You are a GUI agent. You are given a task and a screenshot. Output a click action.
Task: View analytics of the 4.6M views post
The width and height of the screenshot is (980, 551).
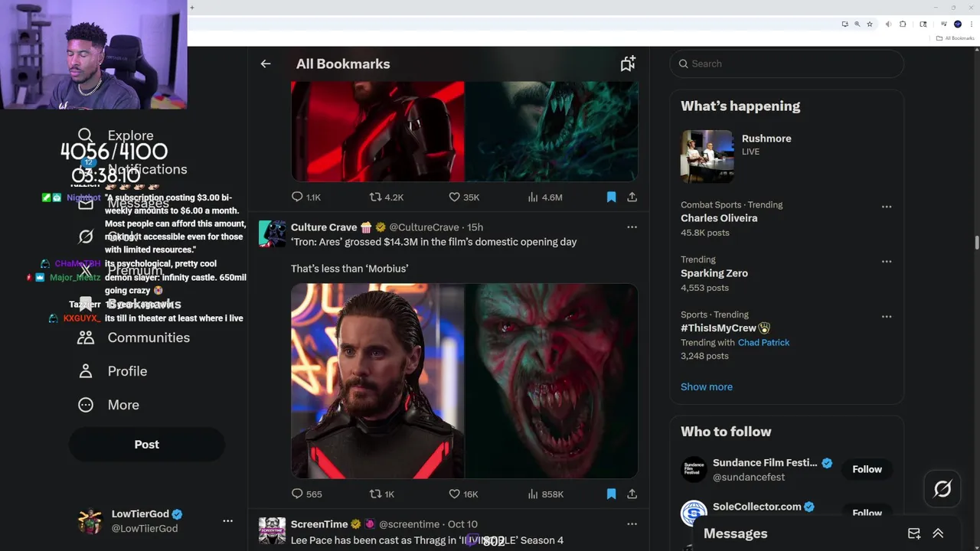click(533, 197)
